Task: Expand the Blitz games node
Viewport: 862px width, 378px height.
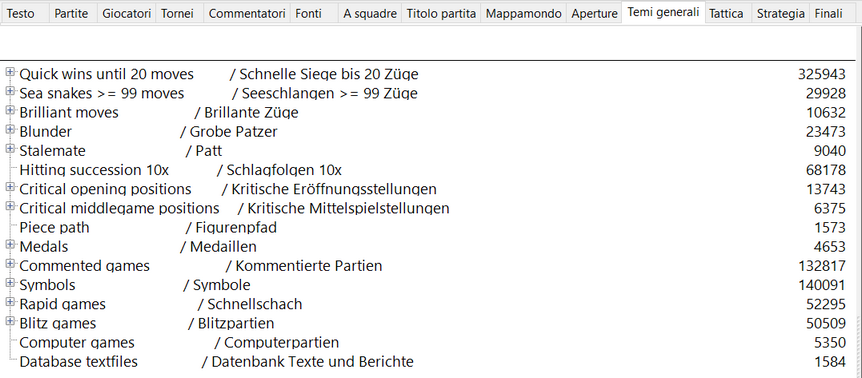Action: pyautogui.click(x=10, y=321)
